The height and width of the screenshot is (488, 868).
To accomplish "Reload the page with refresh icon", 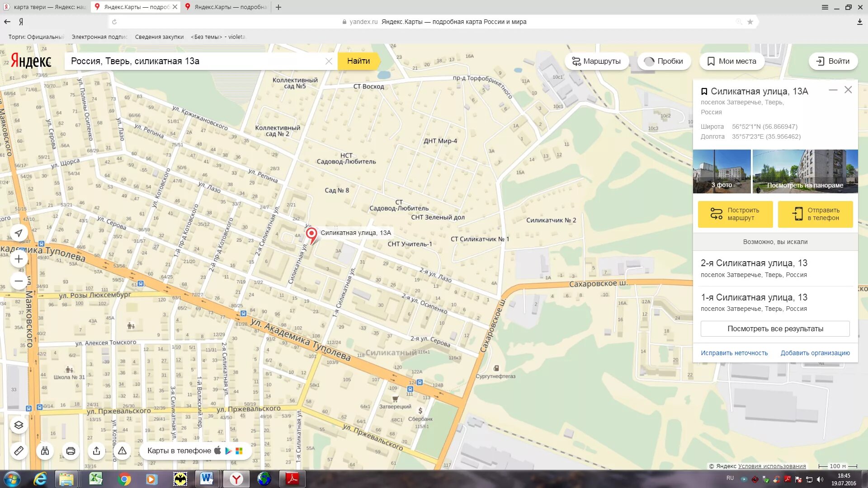I will point(114,22).
